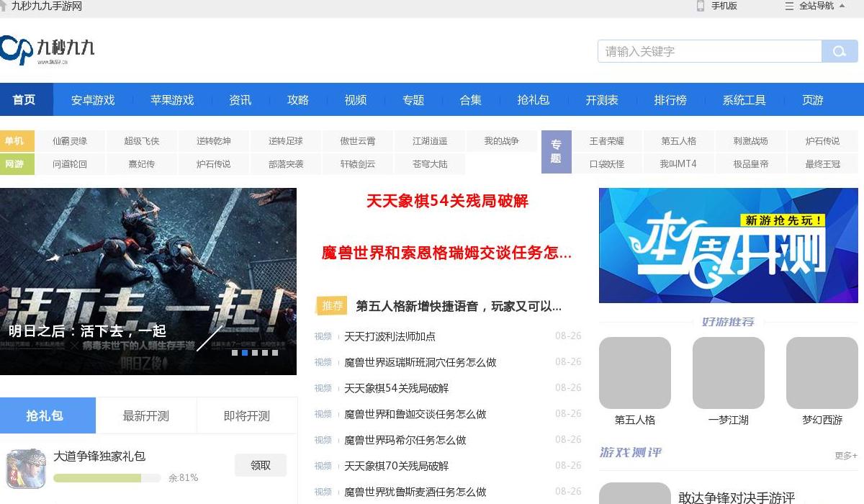The width and height of the screenshot is (864, 504).
Task: Open video 魔兽世界和鲁迦交谈任务怎么做
Action: (x=415, y=414)
